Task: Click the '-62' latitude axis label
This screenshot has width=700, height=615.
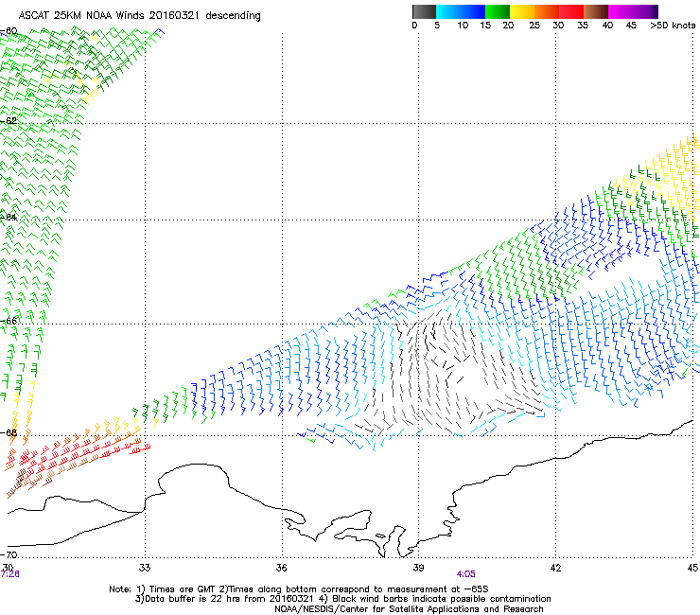Action: pos(9,121)
